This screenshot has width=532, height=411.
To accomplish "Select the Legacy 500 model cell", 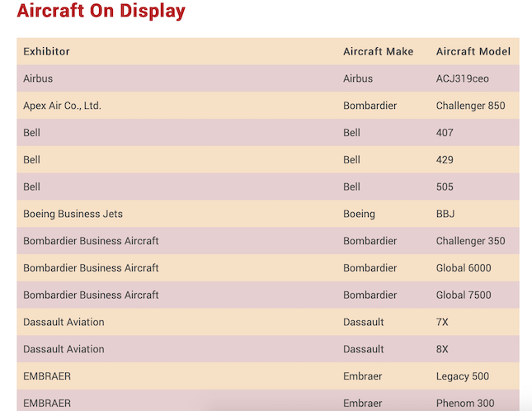I will click(462, 376).
